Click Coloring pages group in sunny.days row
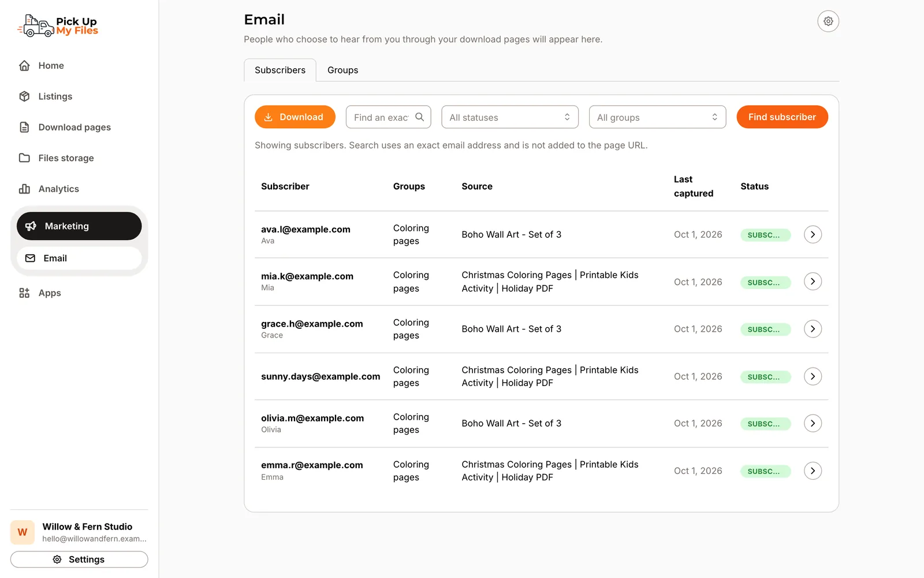Screen dimensions: 924x578 411,376
